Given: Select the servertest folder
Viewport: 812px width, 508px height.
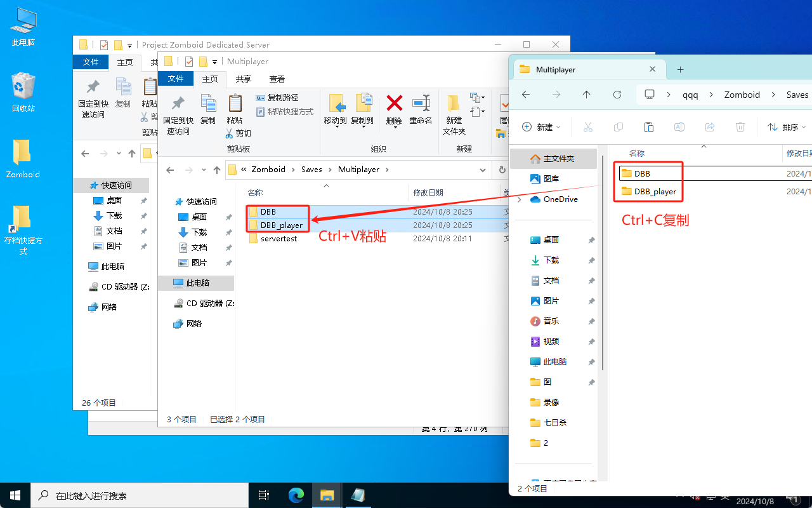Looking at the screenshot, I should pos(278,239).
